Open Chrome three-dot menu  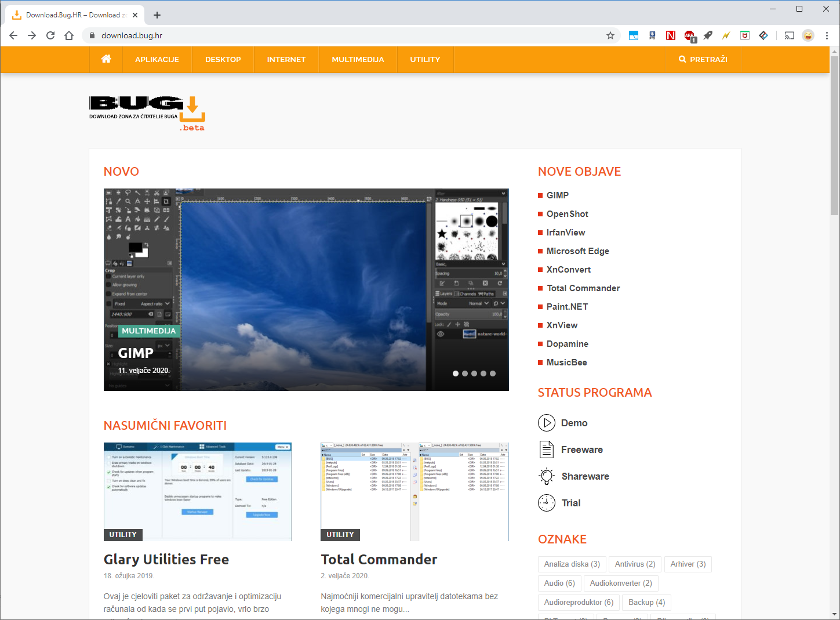(827, 35)
